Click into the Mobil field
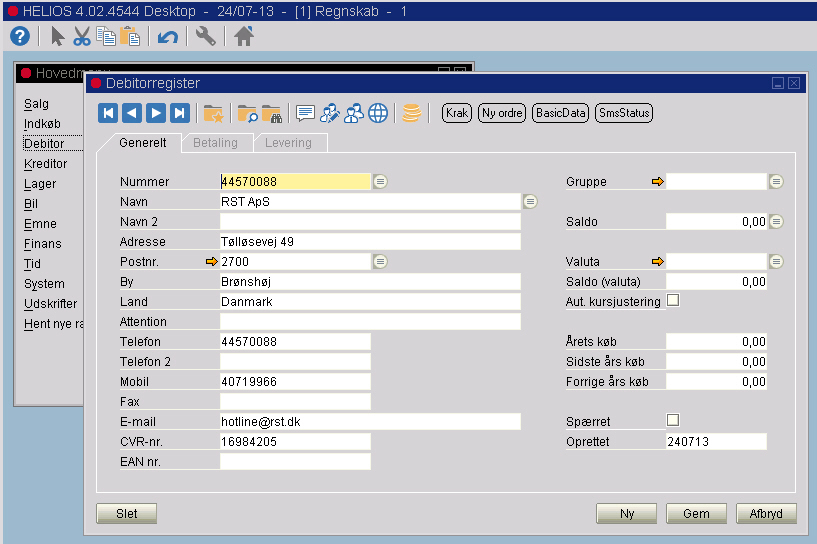Image resolution: width=817 pixels, height=544 pixels. pos(295,381)
